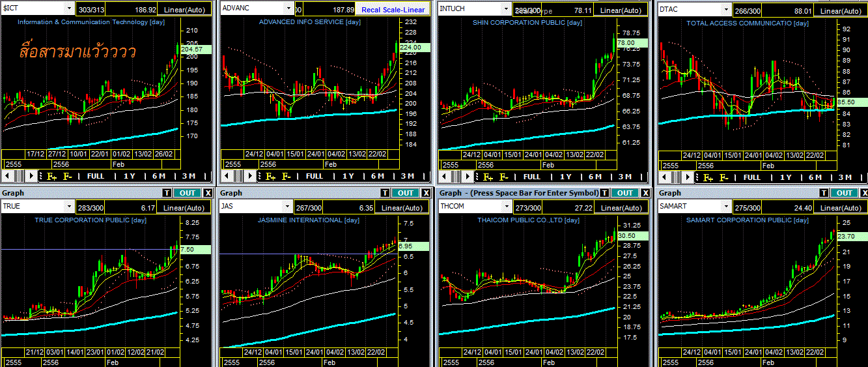This screenshot has height=367, width=868.
Task: Click F+ icon under DTAC chart
Action: click(x=708, y=177)
